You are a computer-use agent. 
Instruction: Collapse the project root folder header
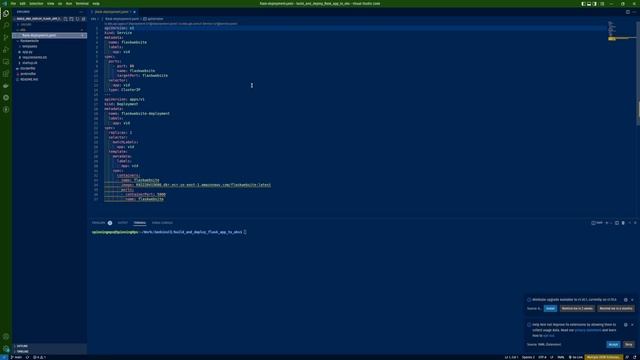[38, 19]
